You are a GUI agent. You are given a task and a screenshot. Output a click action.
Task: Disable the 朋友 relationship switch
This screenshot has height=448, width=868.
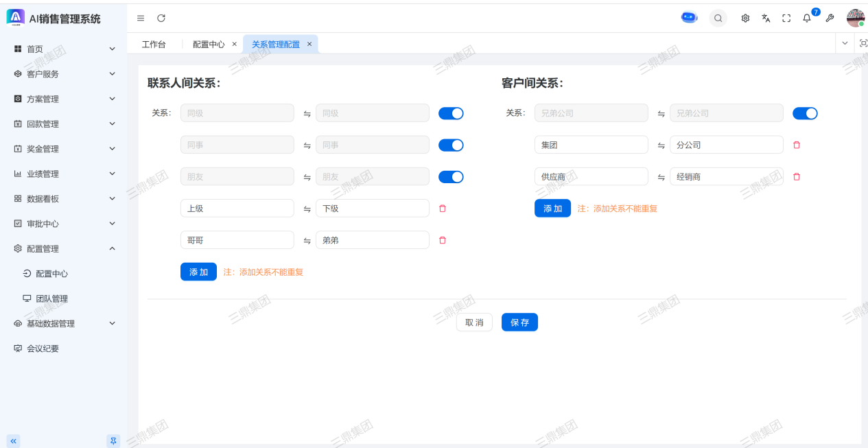click(451, 177)
